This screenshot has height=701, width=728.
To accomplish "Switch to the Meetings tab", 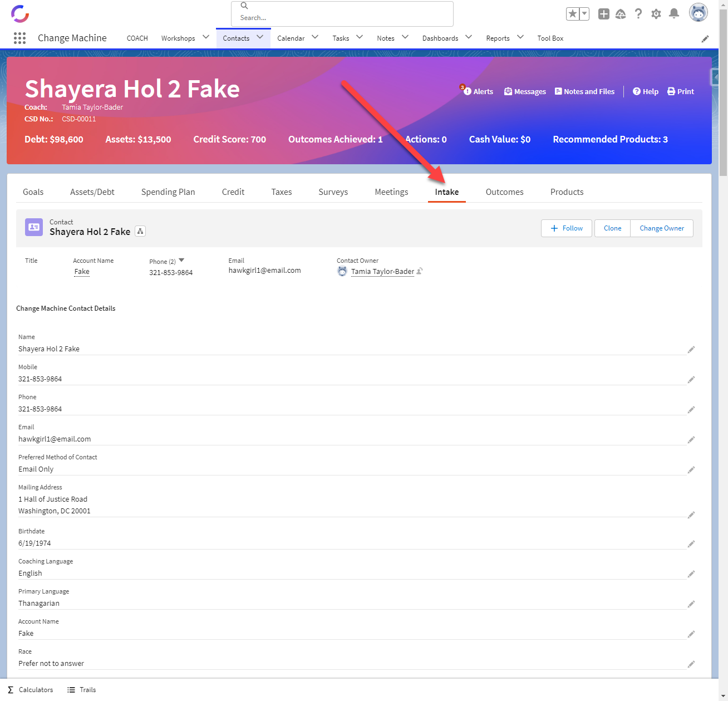I will pyautogui.click(x=392, y=192).
